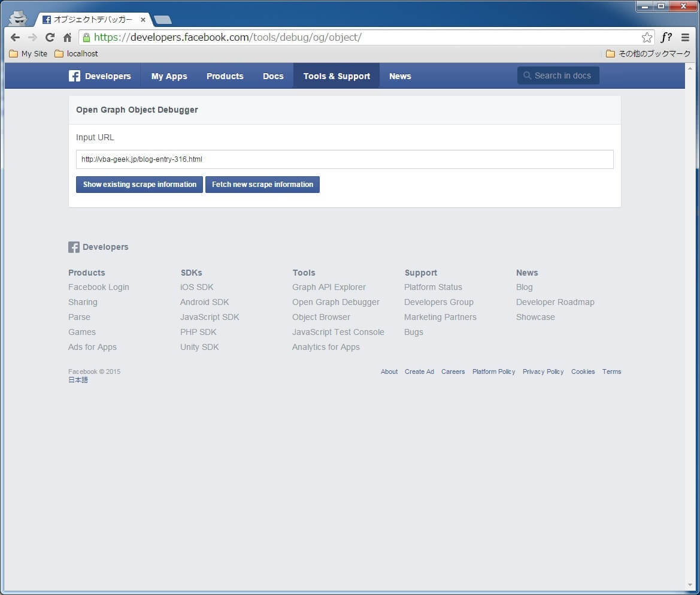Image resolution: width=700 pixels, height=595 pixels.
Task: Click the Input URL text field
Action: 344,159
